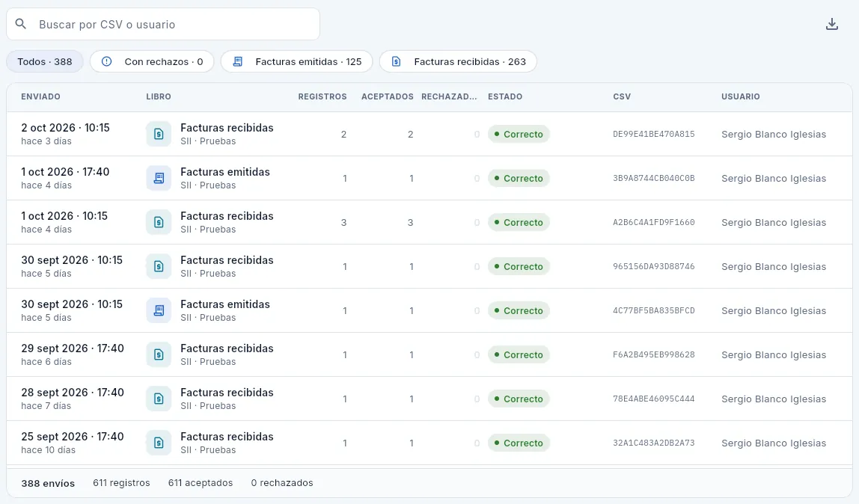This screenshot has height=504, width=859.
Task: Click the 611 aceptados footer count
Action: (200, 482)
